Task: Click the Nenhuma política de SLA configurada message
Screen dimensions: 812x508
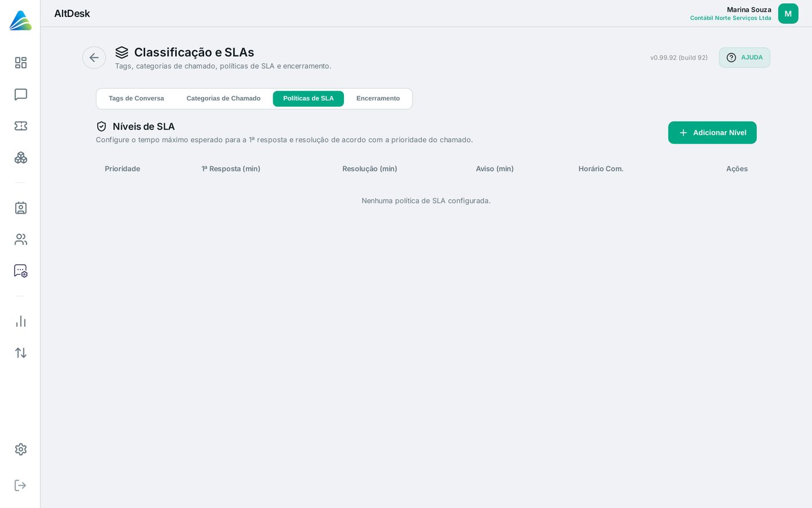Action: pos(426,201)
